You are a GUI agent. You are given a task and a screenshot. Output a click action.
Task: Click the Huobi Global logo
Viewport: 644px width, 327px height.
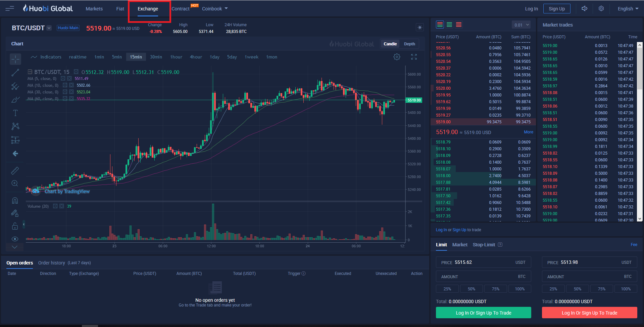(48, 8)
